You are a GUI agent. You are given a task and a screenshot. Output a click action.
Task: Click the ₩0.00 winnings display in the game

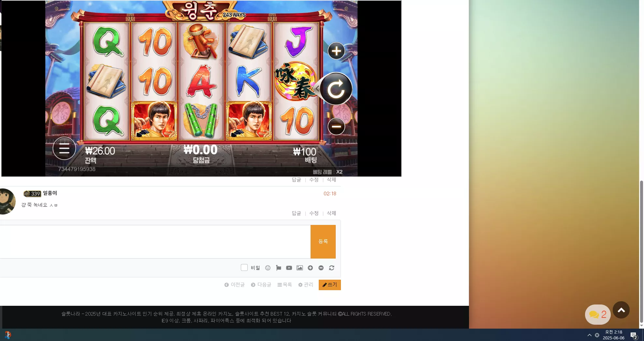pos(200,150)
